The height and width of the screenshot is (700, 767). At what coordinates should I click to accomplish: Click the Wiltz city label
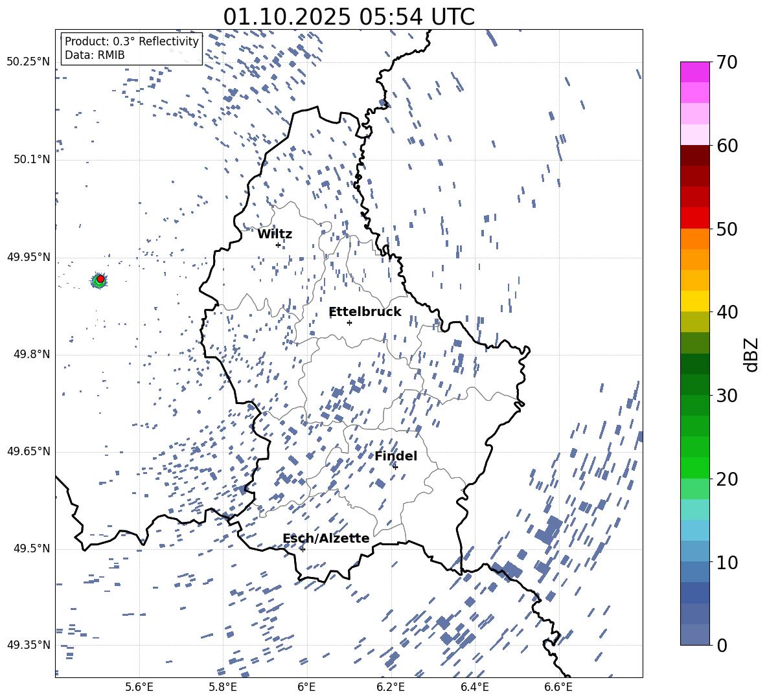(275, 234)
